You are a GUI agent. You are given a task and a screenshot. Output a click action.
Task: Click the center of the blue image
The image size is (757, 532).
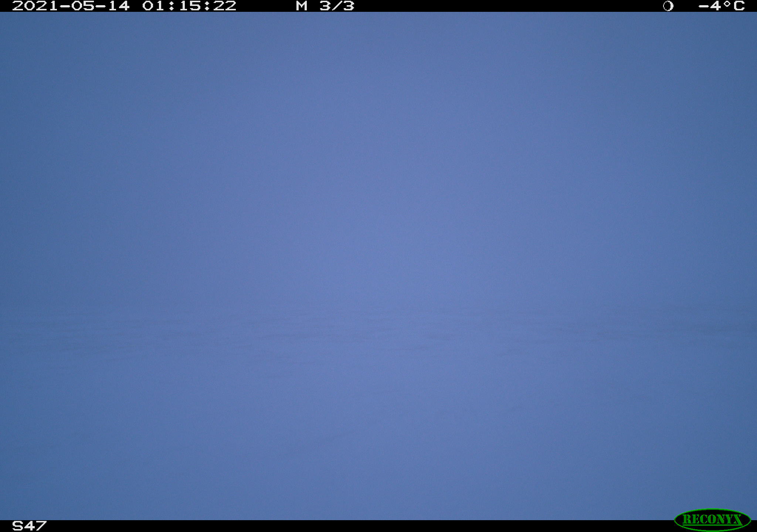click(378, 266)
